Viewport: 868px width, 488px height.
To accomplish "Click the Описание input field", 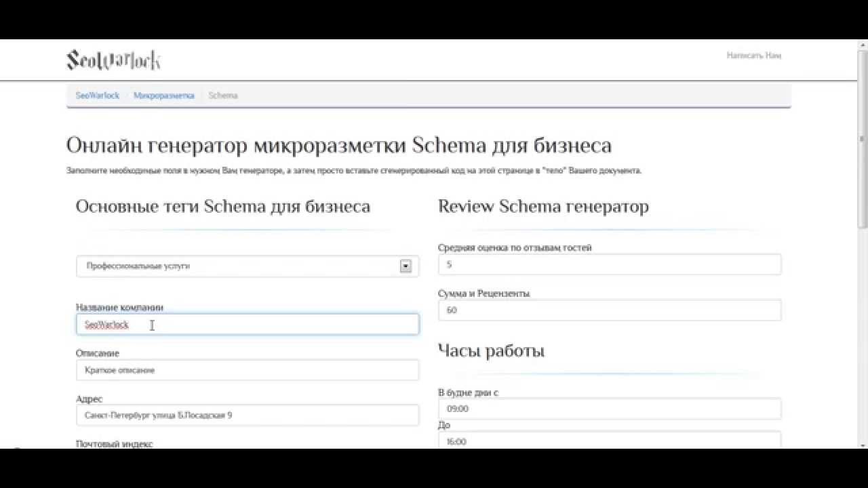I will (248, 370).
